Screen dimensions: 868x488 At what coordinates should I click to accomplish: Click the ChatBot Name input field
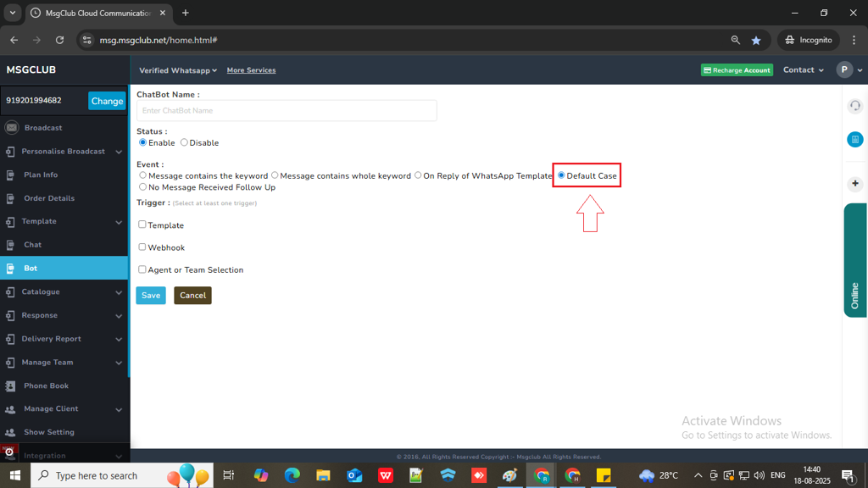pyautogui.click(x=287, y=111)
